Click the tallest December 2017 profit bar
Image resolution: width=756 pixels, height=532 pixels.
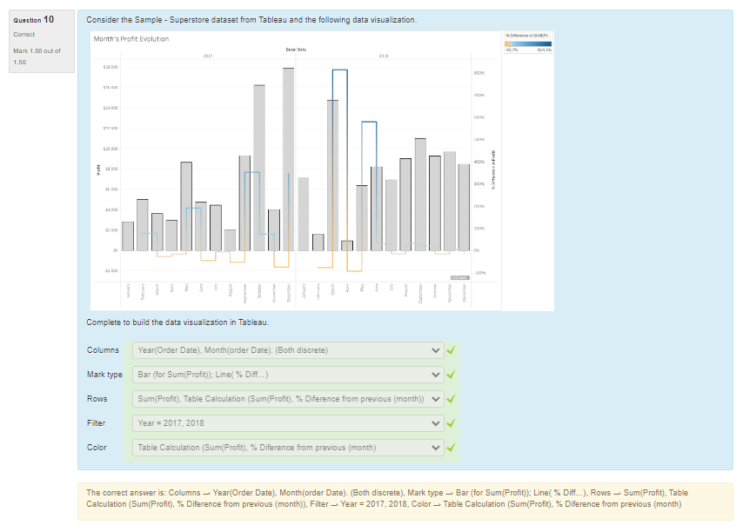click(x=288, y=158)
